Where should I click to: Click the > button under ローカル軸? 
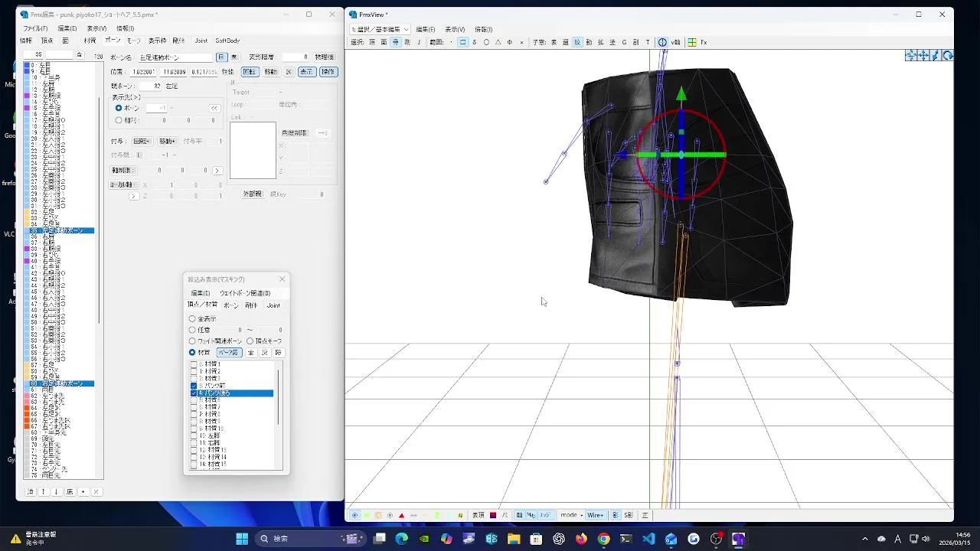coord(134,196)
